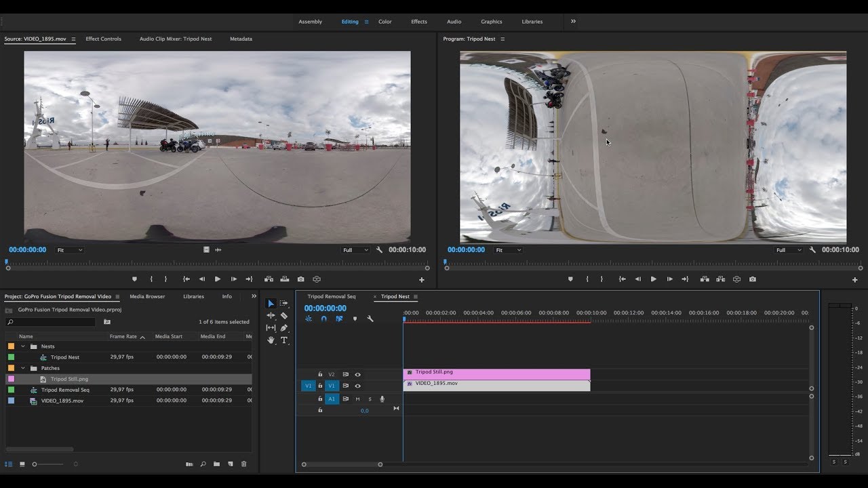868x488 pixels.
Task: Open Program monitor Fit zoom dropdown
Action: (x=508, y=250)
